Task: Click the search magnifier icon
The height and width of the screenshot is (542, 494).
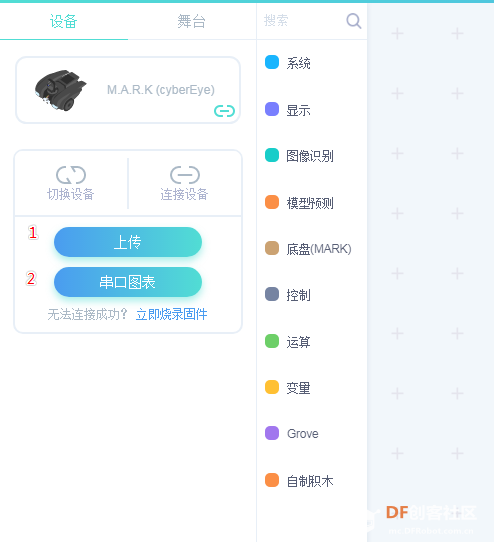Action: pos(354,21)
